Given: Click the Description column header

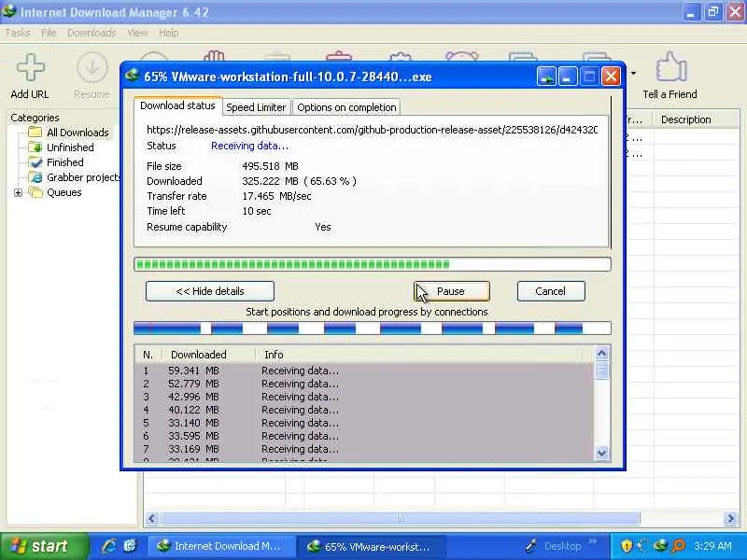Looking at the screenshot, I should coord(695,119).
